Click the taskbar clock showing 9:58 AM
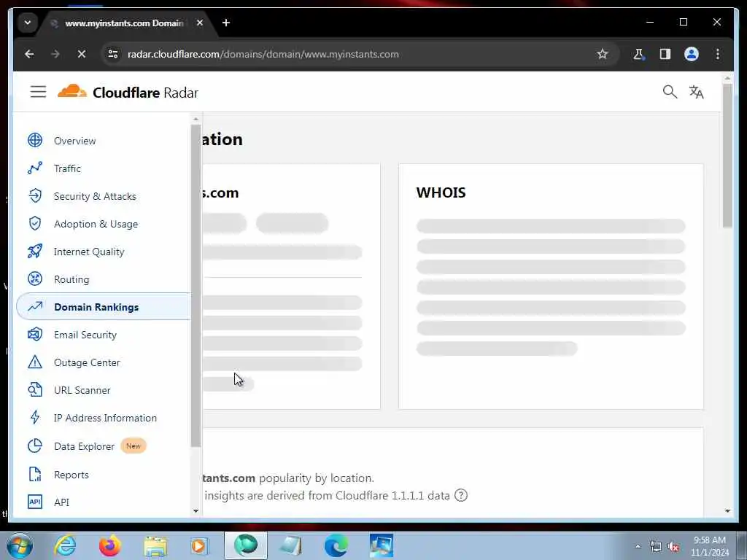747x560 pixels. (709, 546)
